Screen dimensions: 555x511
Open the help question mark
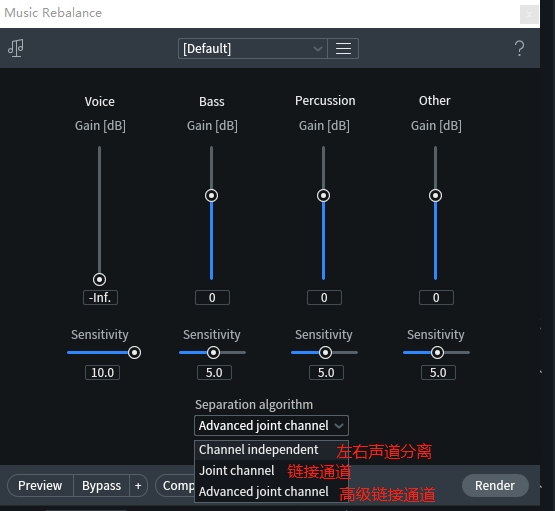[x=519, y=48]
